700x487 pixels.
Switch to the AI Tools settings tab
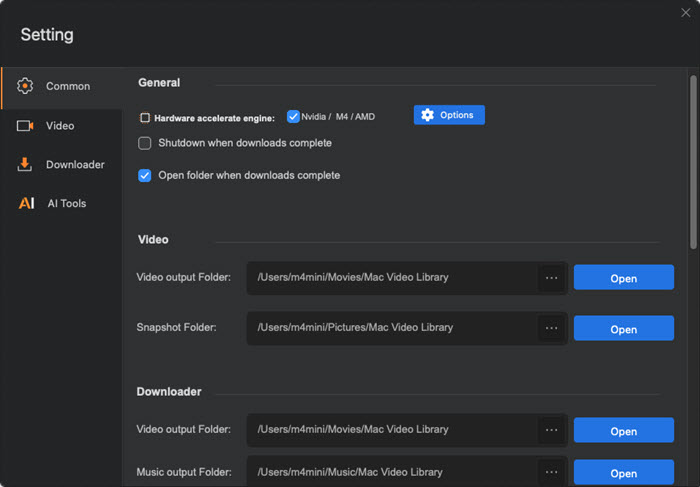[62, 203]
